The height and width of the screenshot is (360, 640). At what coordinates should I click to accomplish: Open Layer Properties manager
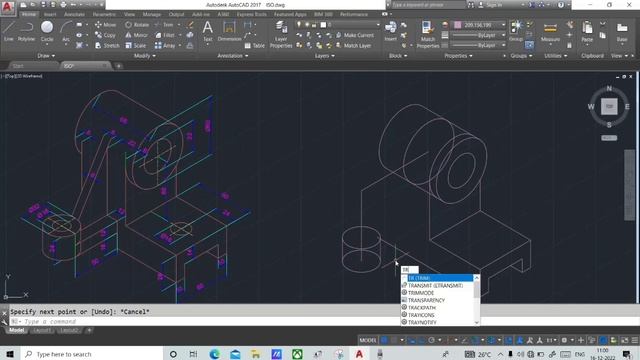point(281,34)
